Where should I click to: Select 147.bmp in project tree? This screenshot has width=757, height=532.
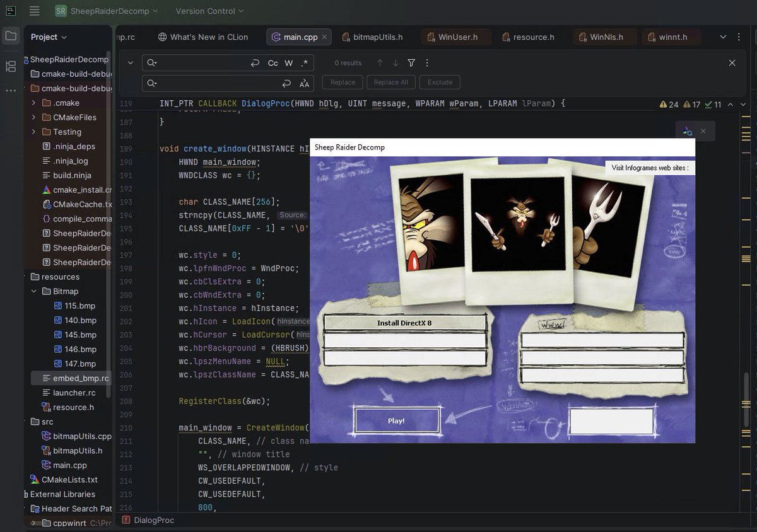[x=74, y=364]
